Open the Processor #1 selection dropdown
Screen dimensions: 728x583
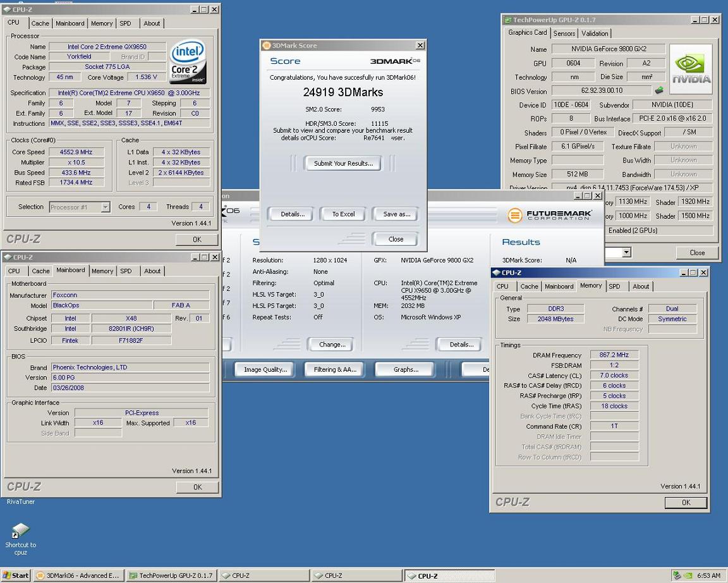[x=106, y=207]
